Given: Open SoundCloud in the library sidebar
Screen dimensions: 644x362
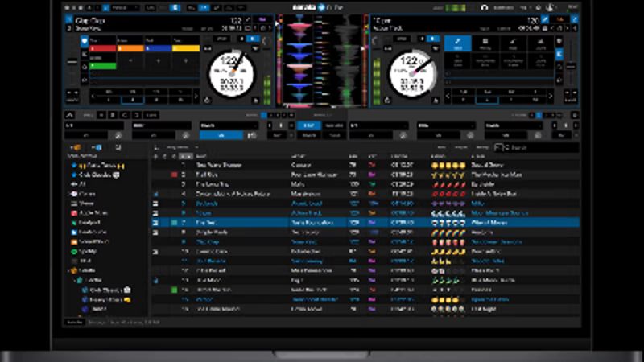Looking at the screenshot, I should pyautogui.click(x=90, y=242).
